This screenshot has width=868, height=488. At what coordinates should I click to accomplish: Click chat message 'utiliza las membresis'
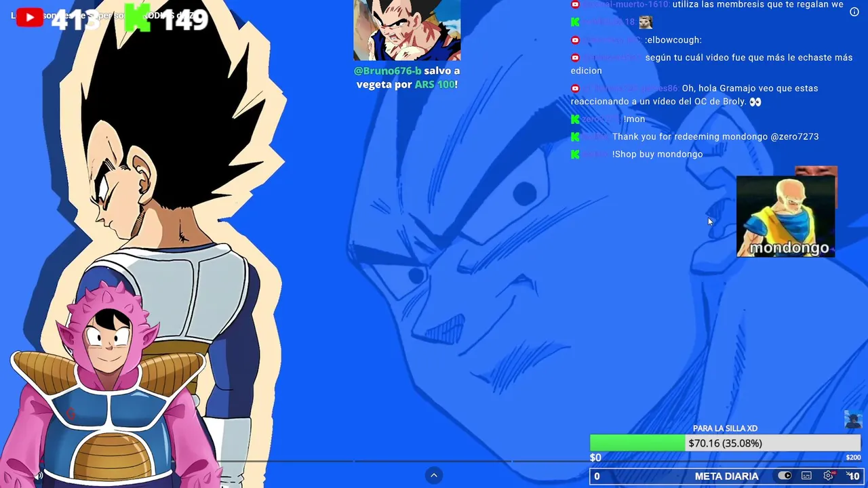coord(757,5)
